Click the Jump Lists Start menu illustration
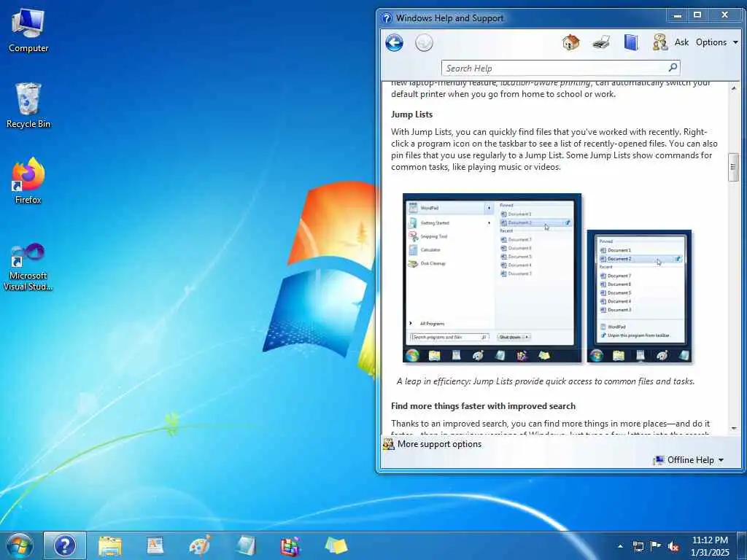 click(492, 278)
